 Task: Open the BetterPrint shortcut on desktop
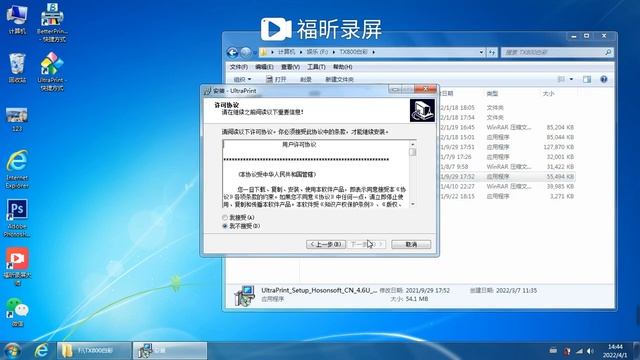click(52, 22)
